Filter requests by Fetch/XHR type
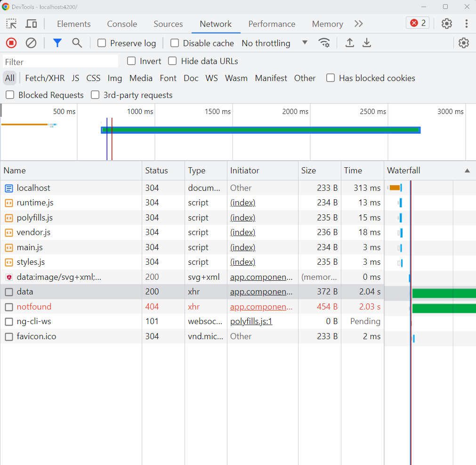Screen dimensions: 476x465 [x=45, y=78]
